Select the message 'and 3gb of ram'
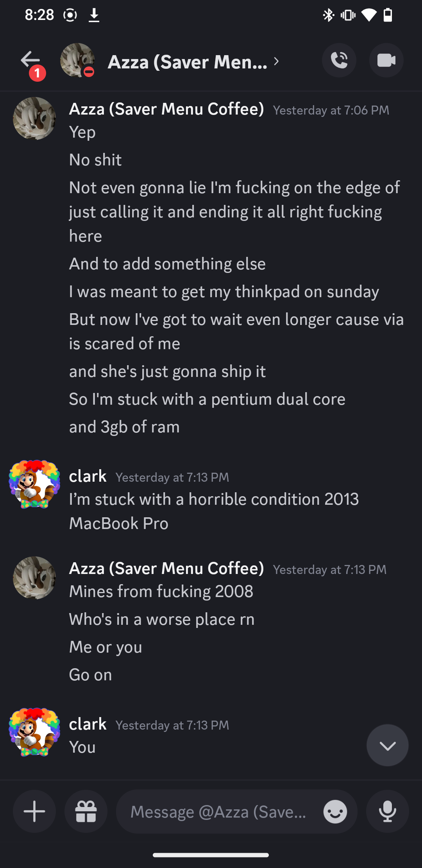Viewport: 422px width, 868px height. tap(124, 427)
